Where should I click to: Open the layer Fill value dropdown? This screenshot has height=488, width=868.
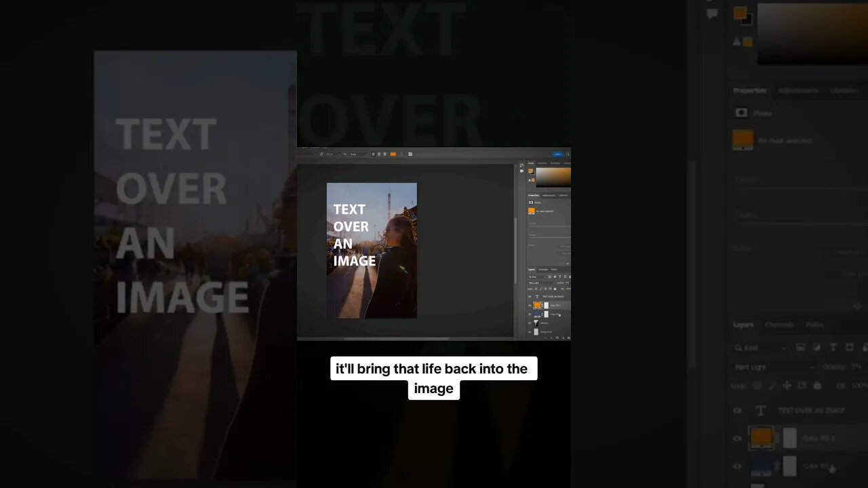tap(568, 289)
